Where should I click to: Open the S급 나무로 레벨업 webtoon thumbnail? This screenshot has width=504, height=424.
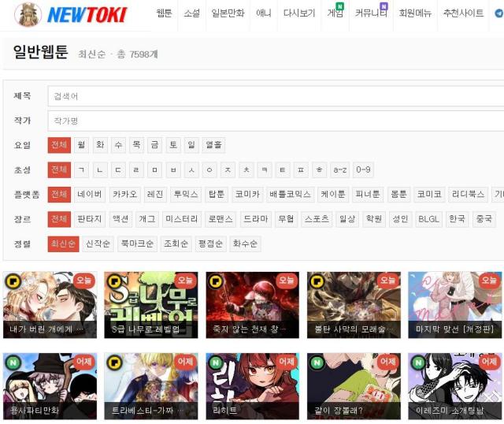(x=151, y=305)
